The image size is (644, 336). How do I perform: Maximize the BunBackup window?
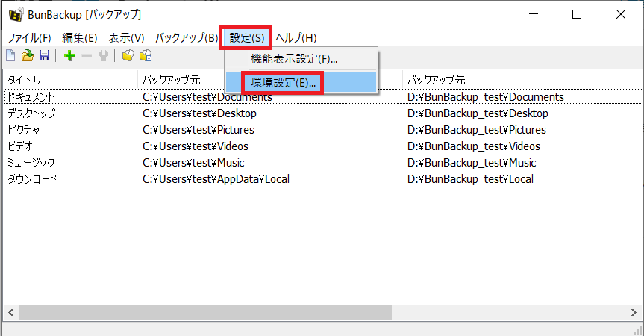pos(577,14)
